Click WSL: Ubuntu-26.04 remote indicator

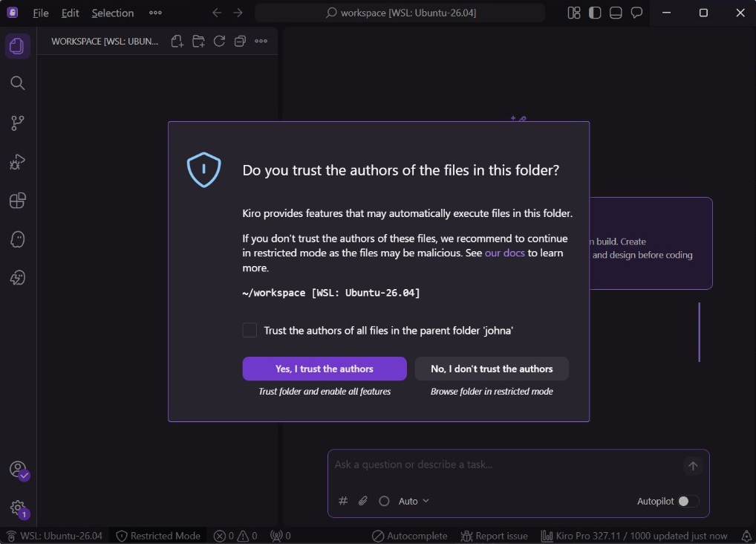pyautogui.click(x=54, y=536)
